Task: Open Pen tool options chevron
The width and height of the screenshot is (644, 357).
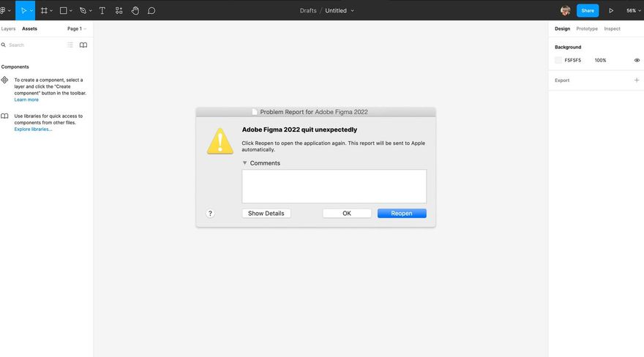Action: pyautogui.click(x=90, y=11)
